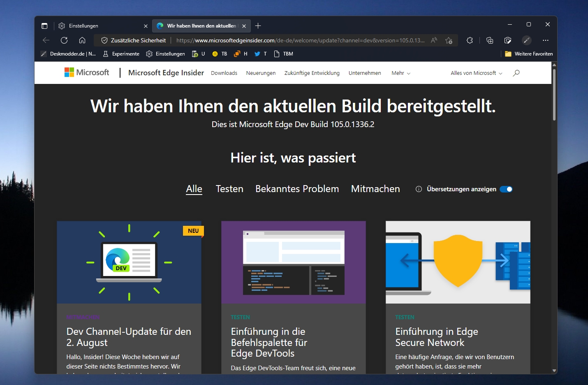The height and width of the screenshot is (385, 588).
Task: Open the Experimente favorite
Action: [121, 54]
